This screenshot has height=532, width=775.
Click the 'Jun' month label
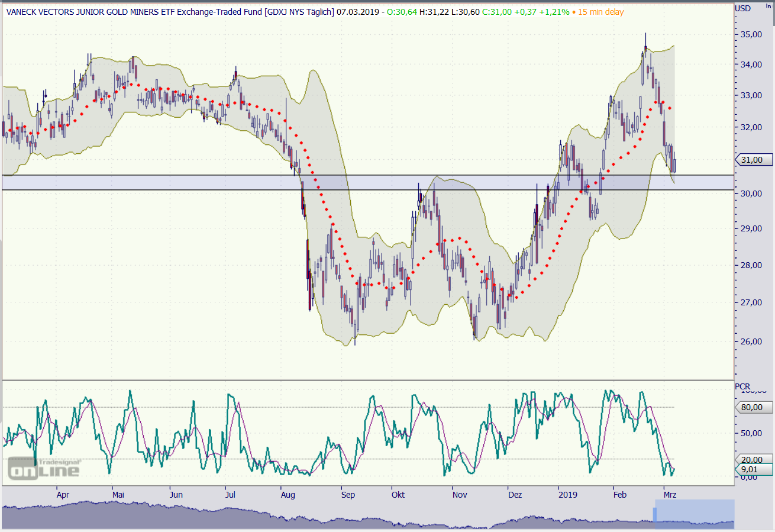pyautogui.click(x=176, y=495)
